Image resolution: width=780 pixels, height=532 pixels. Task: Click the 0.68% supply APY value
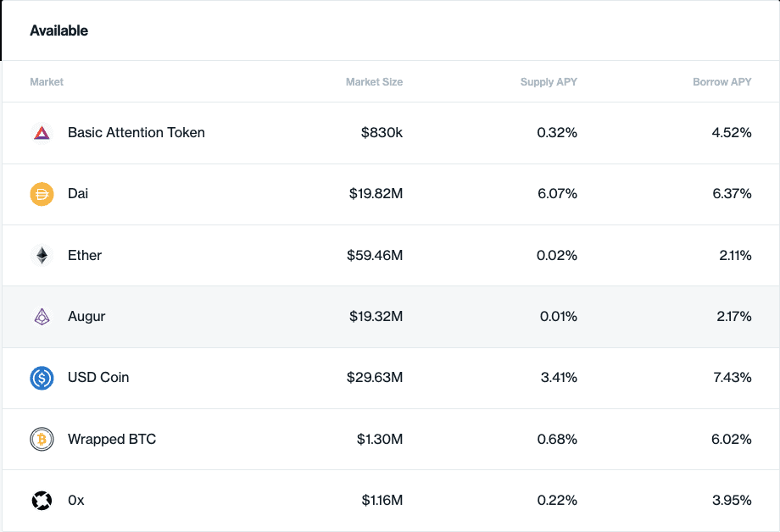tap(557, 440)
